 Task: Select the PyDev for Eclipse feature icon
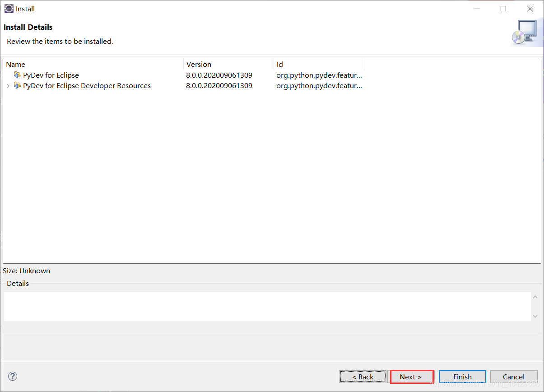pos(17,75)
